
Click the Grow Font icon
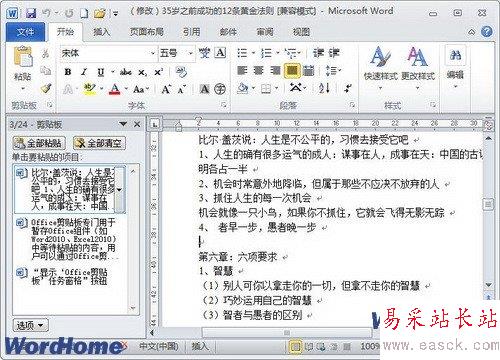pos(166,89)
